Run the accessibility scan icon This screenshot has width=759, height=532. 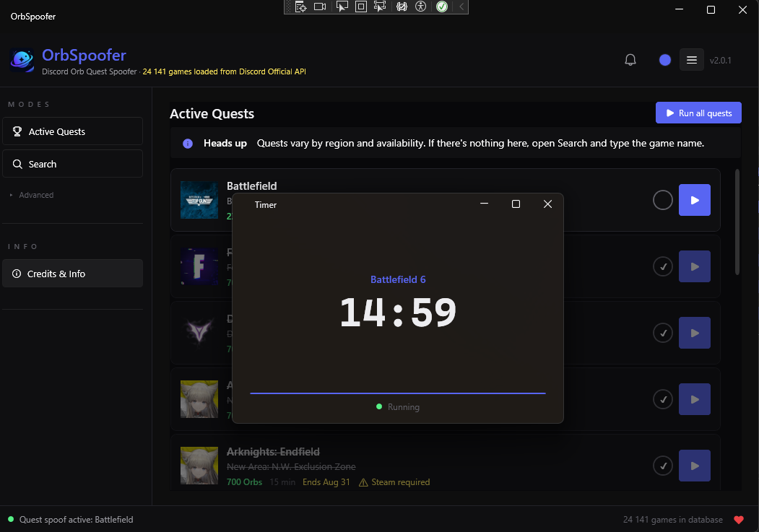click(x=420, y=6)
